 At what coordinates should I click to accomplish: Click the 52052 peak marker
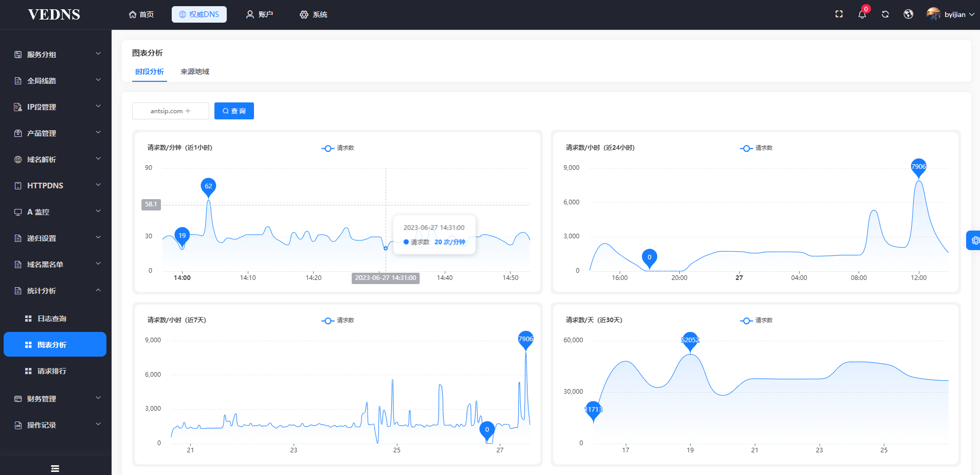690,340
